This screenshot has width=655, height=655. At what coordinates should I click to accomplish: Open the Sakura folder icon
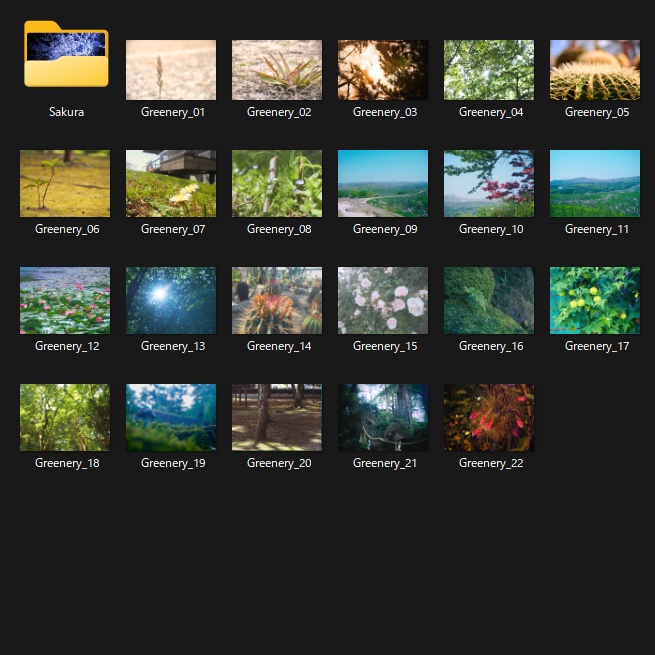[x=66, y=54]
